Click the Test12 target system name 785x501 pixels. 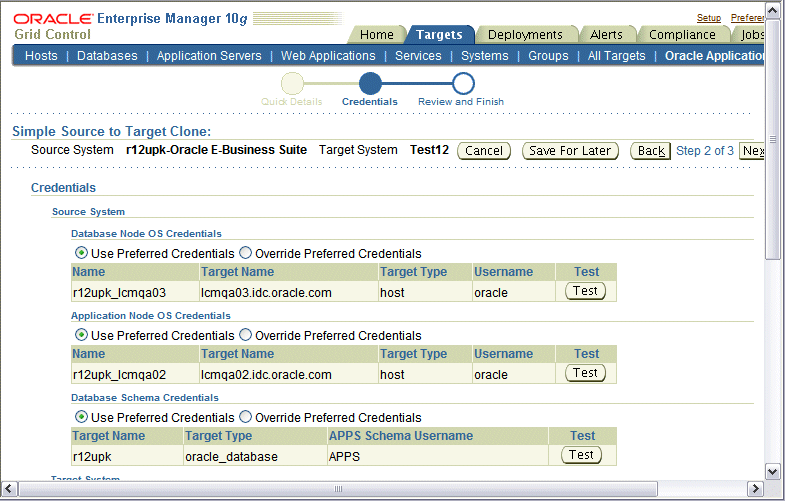click(x=429, y=150)
